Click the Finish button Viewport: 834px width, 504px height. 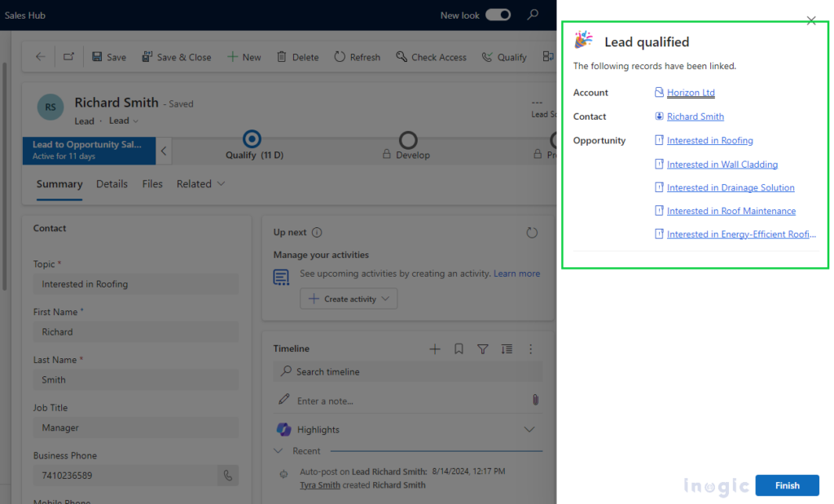tap(788, 485)
